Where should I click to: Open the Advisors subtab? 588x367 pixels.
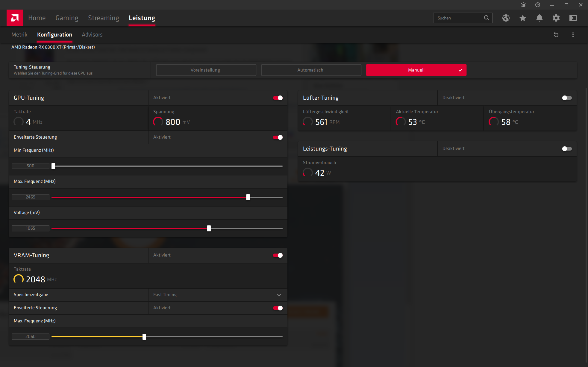(92, 35)
